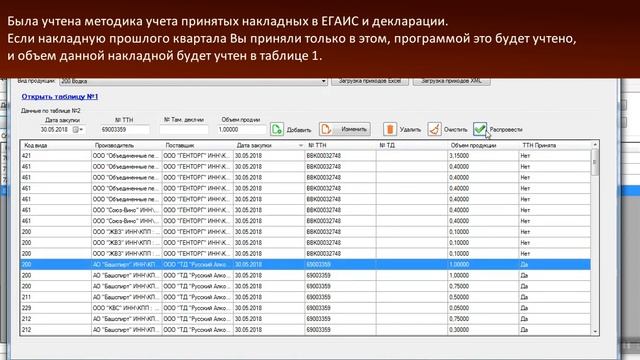Click the volume cell 0,30000
The width and height of the screenshot is (640, 360).
tap(483, 330)
